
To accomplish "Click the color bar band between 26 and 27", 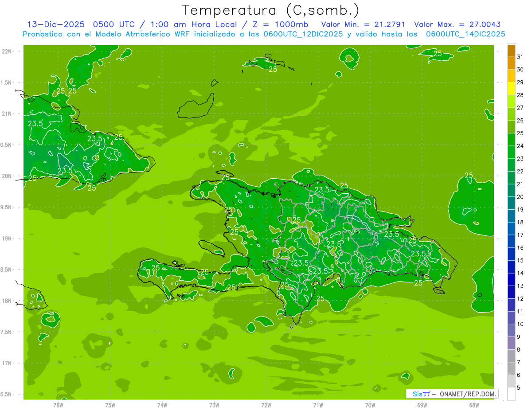I will tap(511, 114).
